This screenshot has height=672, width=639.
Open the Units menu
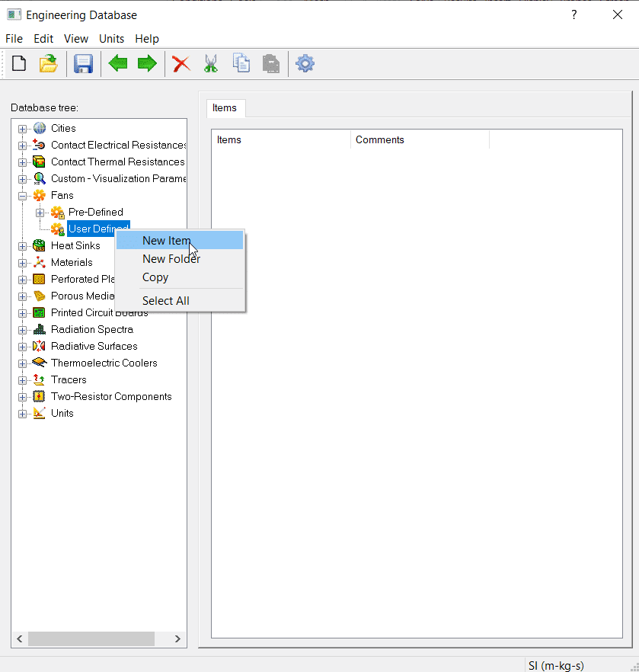click(x=111, y=39)
